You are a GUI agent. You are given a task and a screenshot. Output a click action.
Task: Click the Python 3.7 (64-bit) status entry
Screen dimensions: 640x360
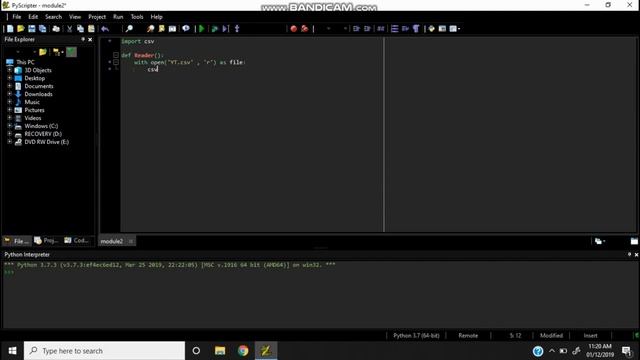[416, 336]
